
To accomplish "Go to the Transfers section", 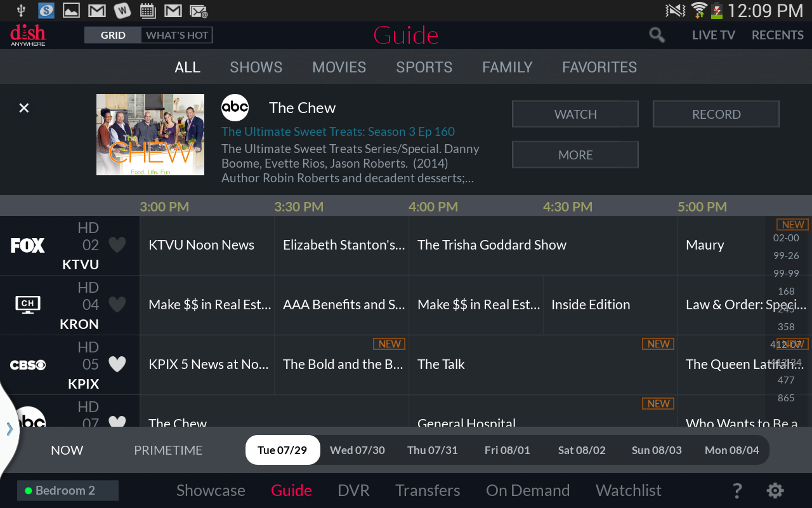I will 428,490.
